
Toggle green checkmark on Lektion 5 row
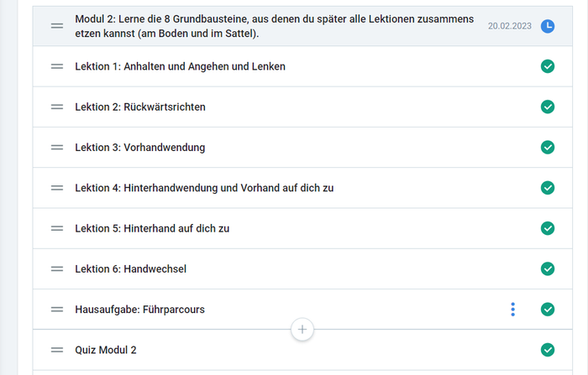[548, 228]
